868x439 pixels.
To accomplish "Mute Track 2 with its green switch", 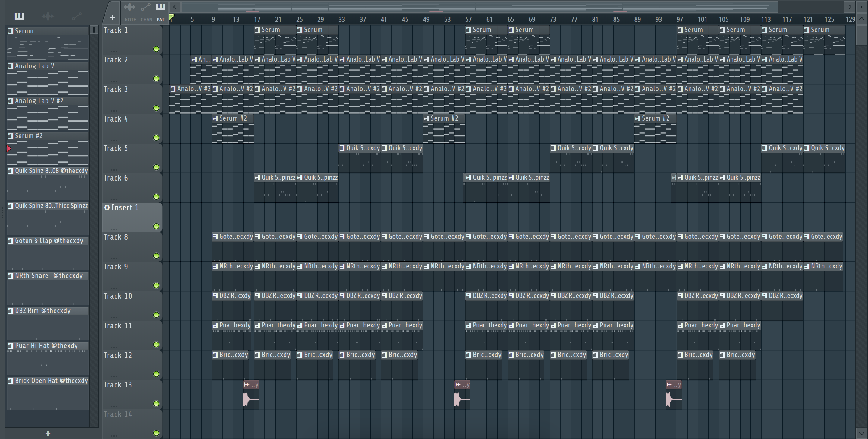I will point(156,79).
